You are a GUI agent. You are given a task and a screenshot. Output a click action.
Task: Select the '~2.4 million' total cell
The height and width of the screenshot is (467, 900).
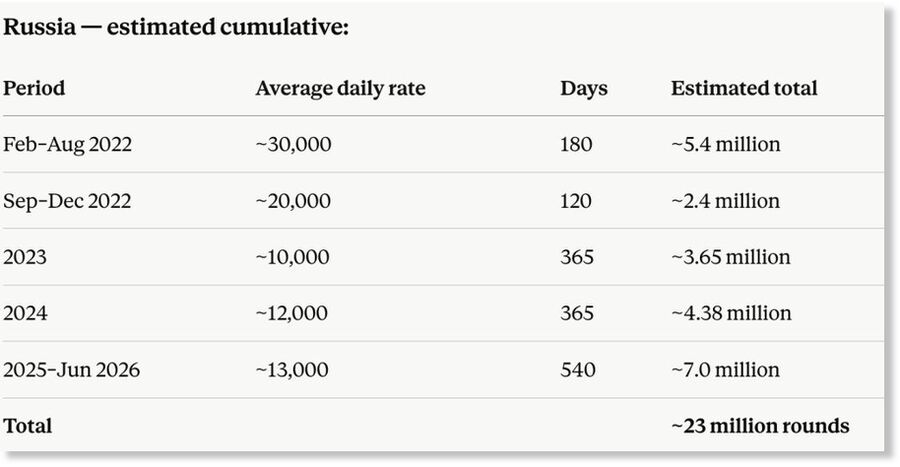point(726,201)
